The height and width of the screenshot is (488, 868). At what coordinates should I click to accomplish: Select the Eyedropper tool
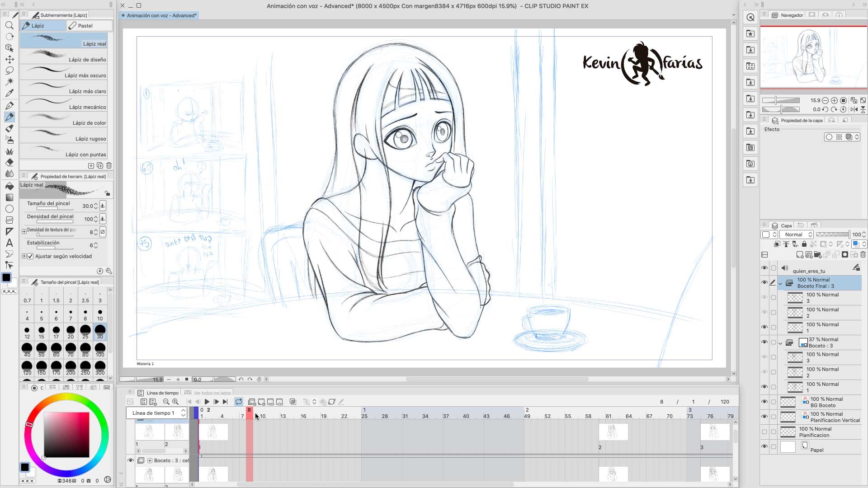[9, 93]
